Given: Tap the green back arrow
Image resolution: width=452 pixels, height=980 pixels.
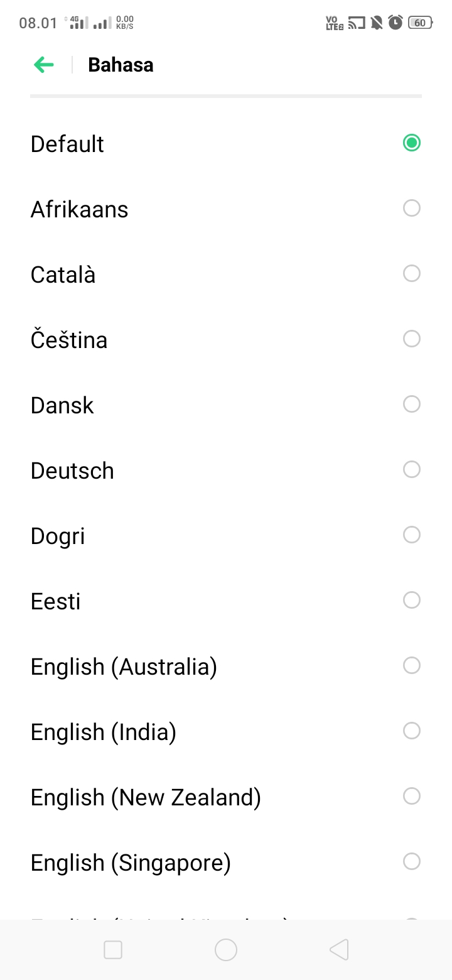Looking at the screenshot, I should click(x=44, y=65).
